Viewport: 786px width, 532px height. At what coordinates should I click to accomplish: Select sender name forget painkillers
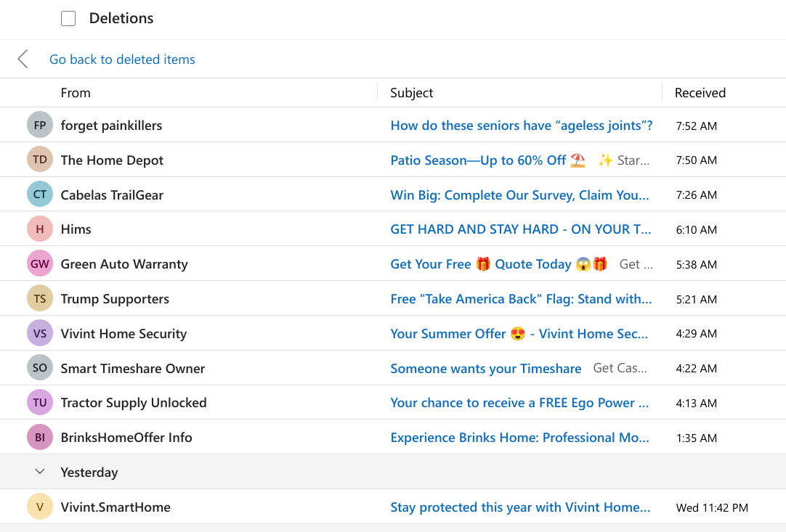(111, 126)
